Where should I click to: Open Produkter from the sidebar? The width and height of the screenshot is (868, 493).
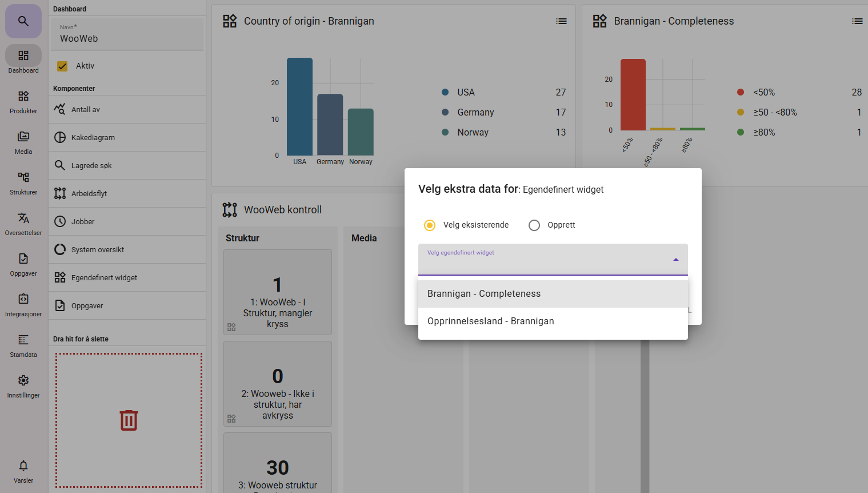[23, 101]
